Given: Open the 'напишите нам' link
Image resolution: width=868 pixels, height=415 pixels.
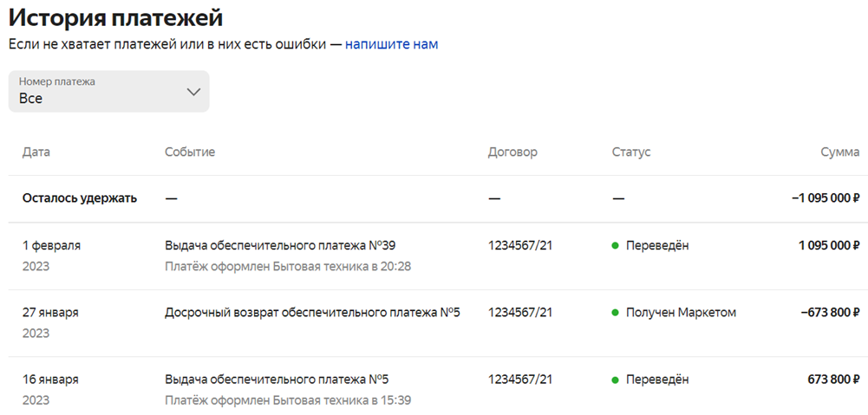Looking at the screenshot, I should 391,44.
